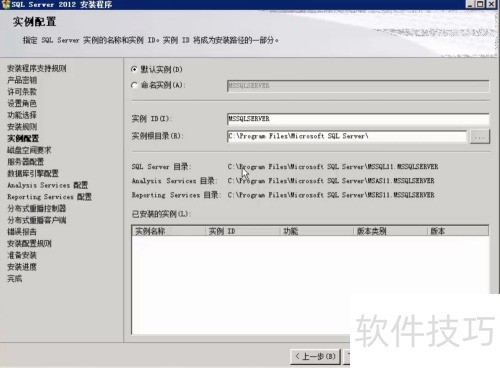Open the 功能选择 step
Screen dimensions: 500x368
click(22, 115)
